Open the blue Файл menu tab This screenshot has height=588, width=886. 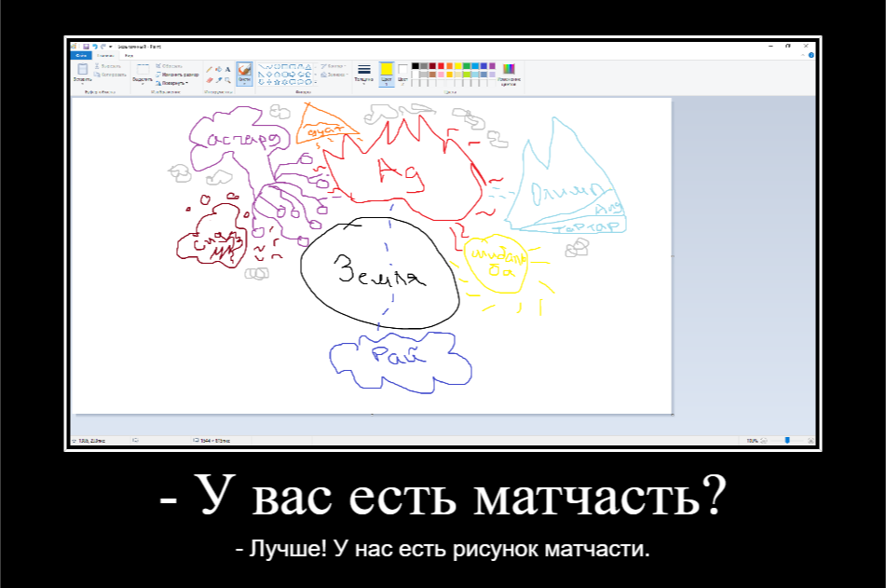81,55
